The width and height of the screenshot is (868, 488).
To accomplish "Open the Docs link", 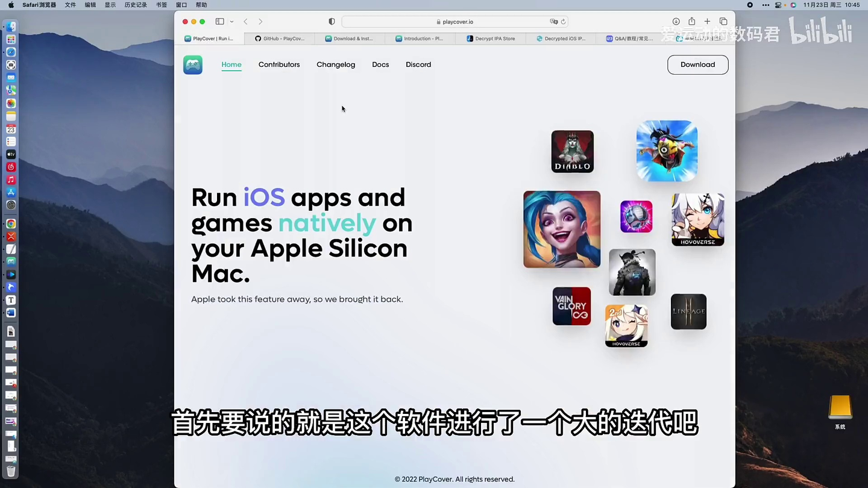I will point(380,64).
